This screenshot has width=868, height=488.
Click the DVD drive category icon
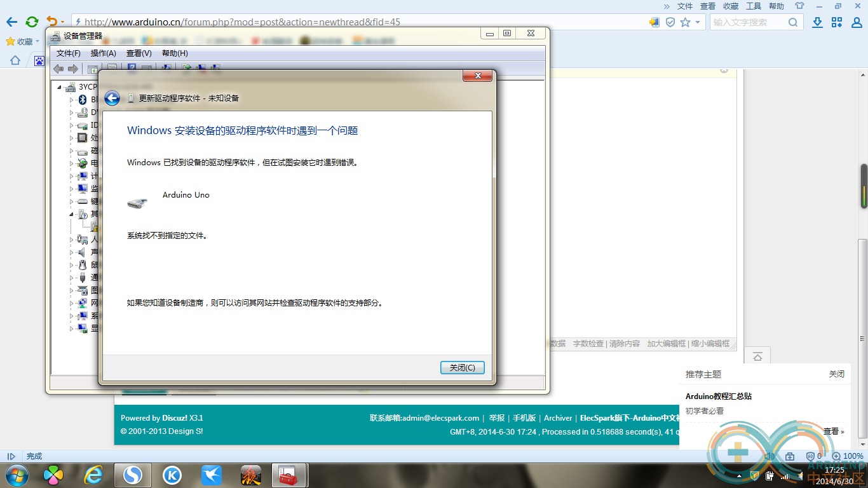pyautogui.click(x=82, y=112)
